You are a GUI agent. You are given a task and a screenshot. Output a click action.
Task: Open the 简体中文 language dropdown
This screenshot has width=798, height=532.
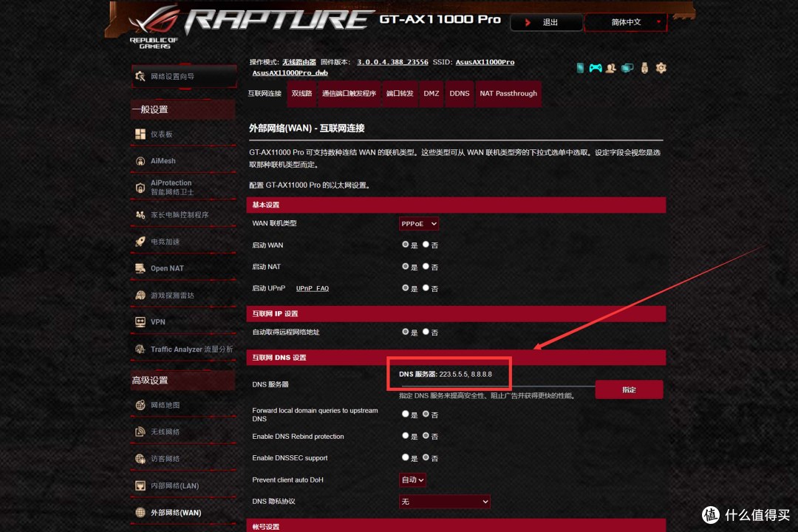point(626,22)
